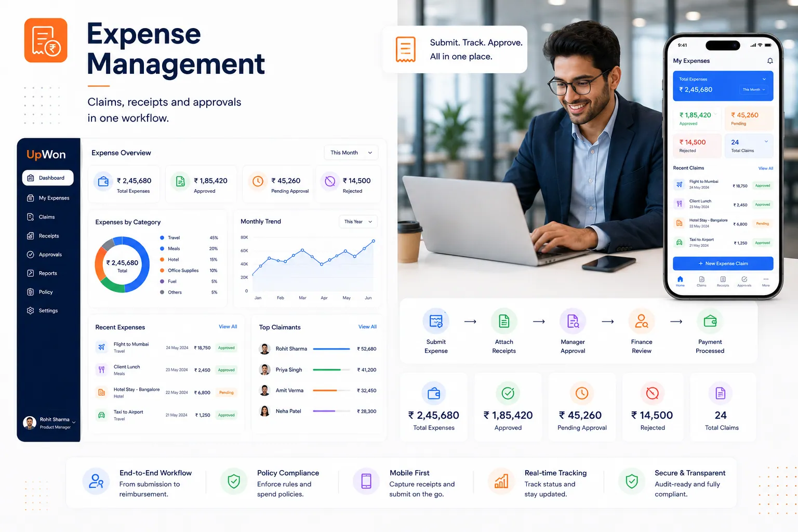This screenshot has height=532, width=798.
Task: Click the Flight to Mumbai plane icon
Action: click(101, 347)
